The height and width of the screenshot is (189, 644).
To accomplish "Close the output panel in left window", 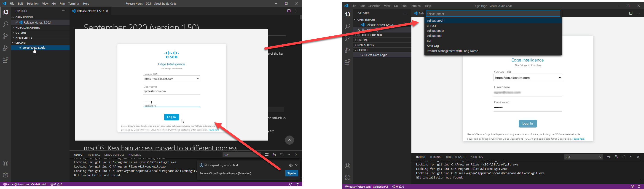I will pos(296,155).
